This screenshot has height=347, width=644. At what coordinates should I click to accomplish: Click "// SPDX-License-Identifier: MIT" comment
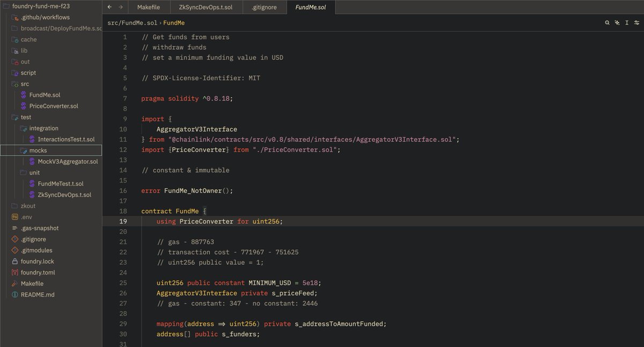pos(201,78)
